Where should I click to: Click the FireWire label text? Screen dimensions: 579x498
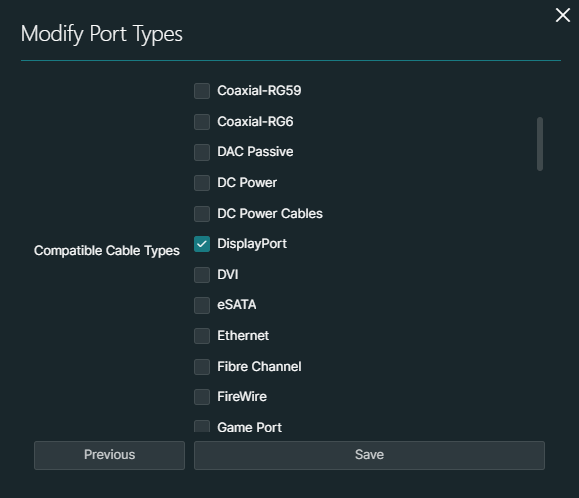point(242,396)
